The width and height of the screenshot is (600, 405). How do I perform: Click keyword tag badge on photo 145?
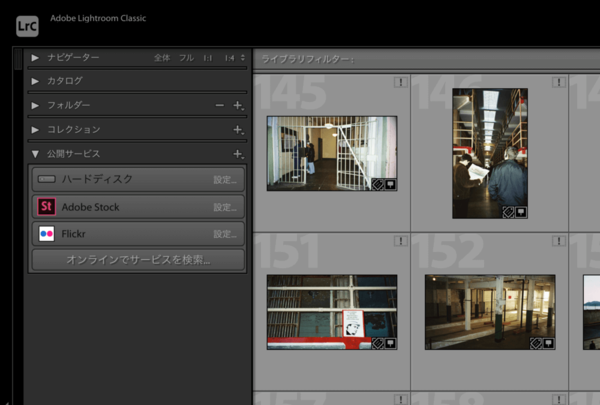378,185
